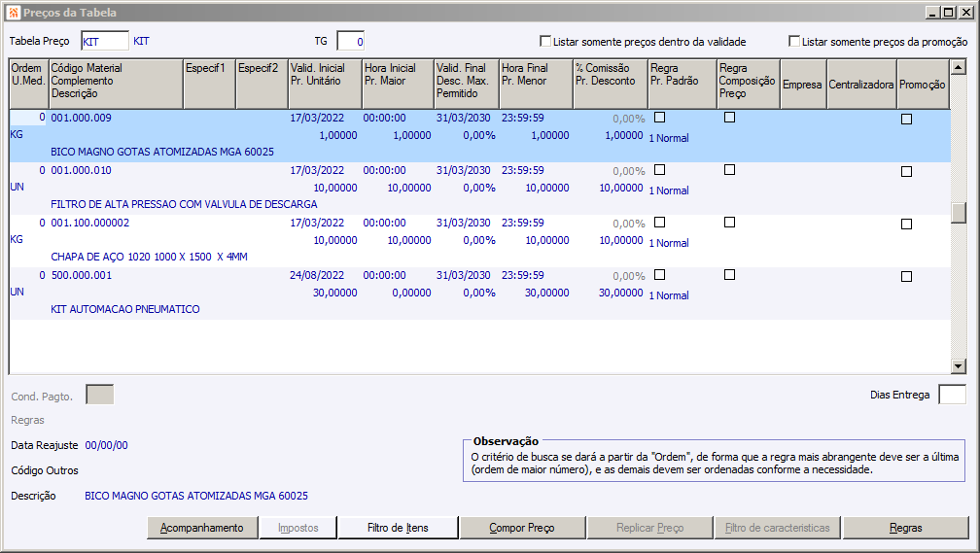This screenshot has width=980, height=553.
Task: Enable listing only prices within validity
Action: pyautogui.click(x=545, y=42)
